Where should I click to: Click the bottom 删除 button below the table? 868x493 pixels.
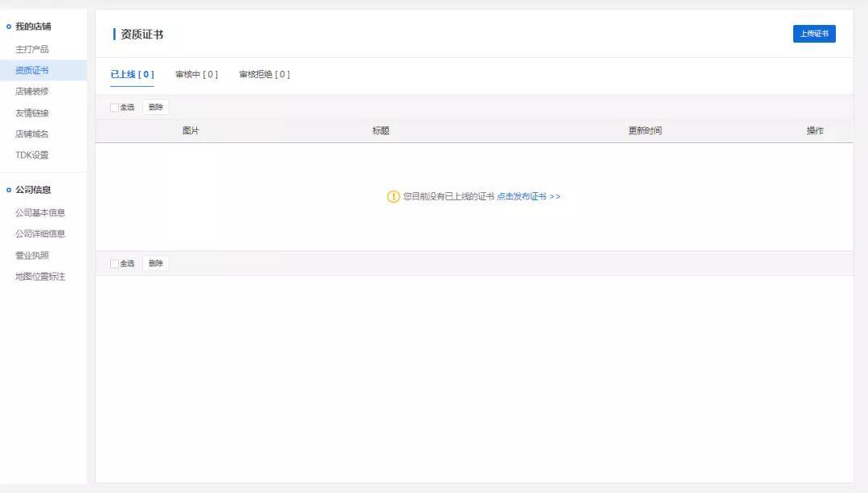(x=156, y=264)
